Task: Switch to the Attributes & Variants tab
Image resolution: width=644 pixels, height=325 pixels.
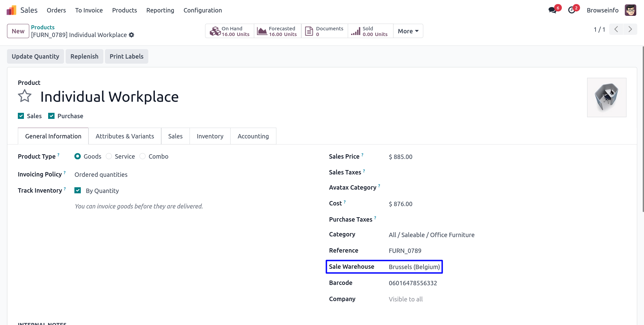Action: [x=125, y=136]
